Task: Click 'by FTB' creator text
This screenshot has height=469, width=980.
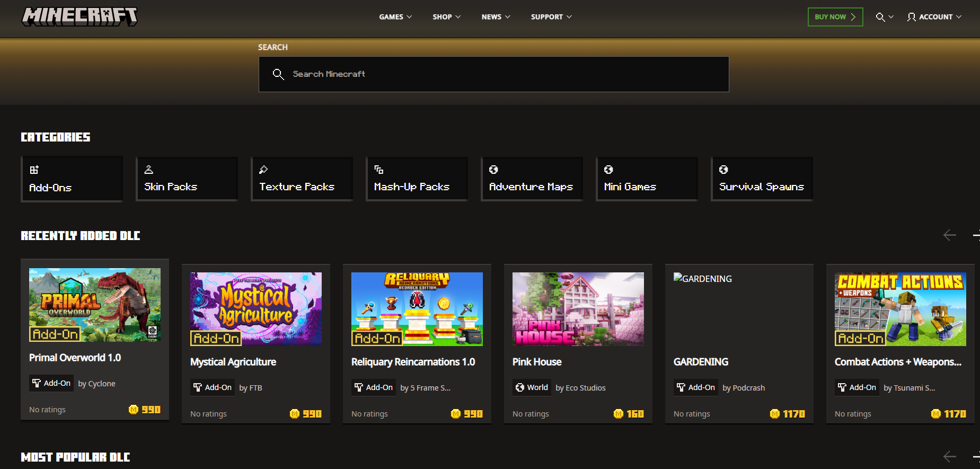Action: [x=251, y=388]
